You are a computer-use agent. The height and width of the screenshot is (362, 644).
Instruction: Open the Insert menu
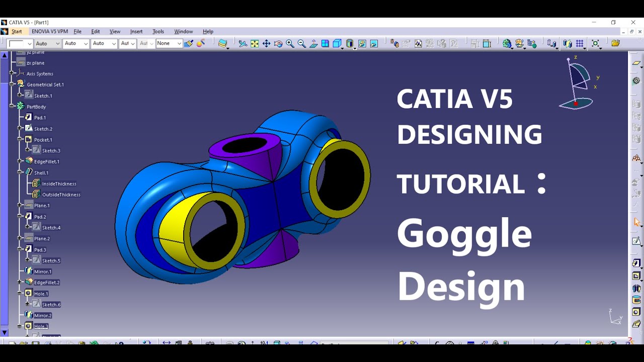[136, 32]
